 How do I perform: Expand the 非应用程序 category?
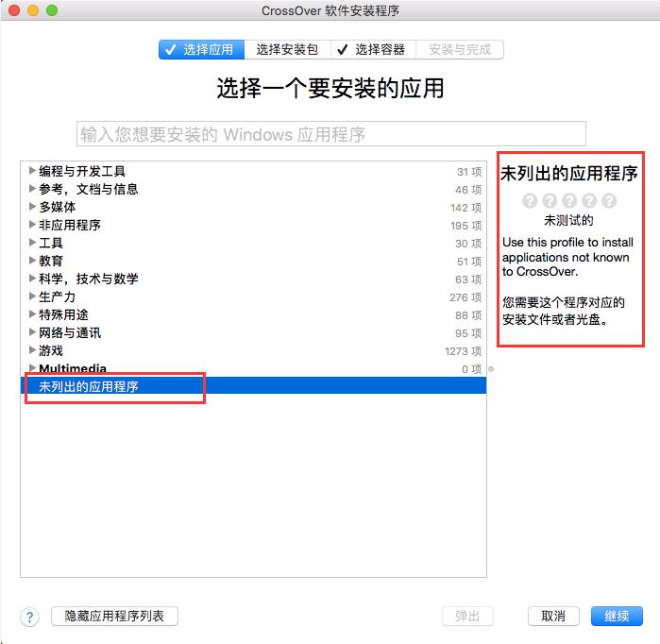32,225
